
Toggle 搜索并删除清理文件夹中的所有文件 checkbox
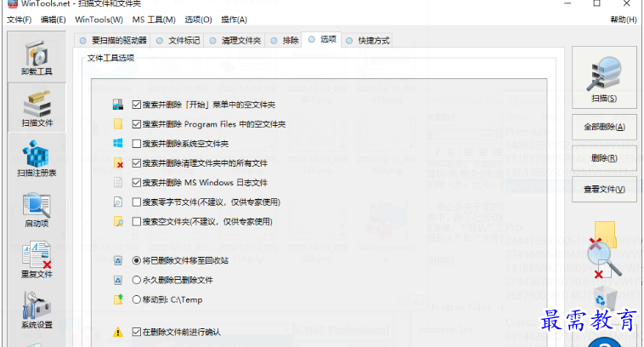pos(136,162)
